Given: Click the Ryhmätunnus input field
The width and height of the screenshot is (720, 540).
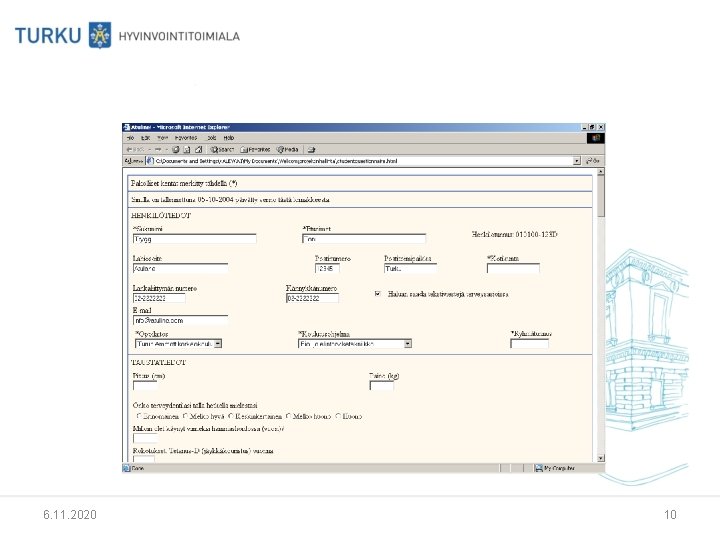Looking at the screenshot, I should click(x=529, y=343).
